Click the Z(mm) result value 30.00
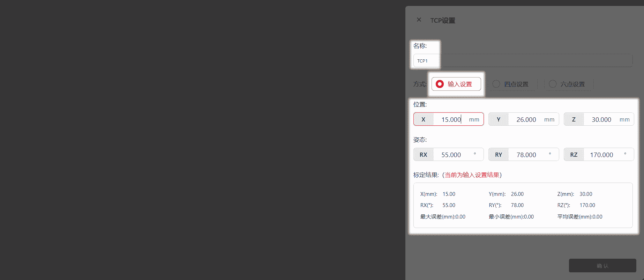Screen dimensions: 644x280 click(586, 194)
